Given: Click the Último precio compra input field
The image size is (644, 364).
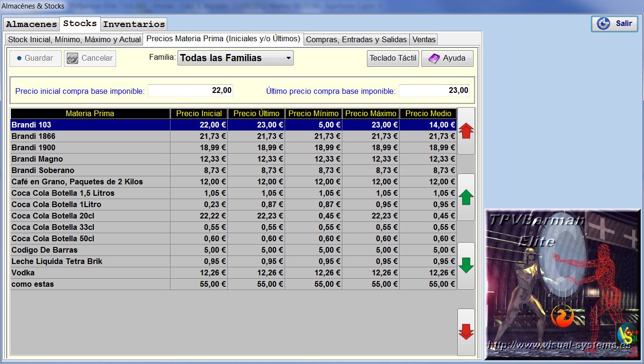Looking at the screenshot, I should coord(434,91).
